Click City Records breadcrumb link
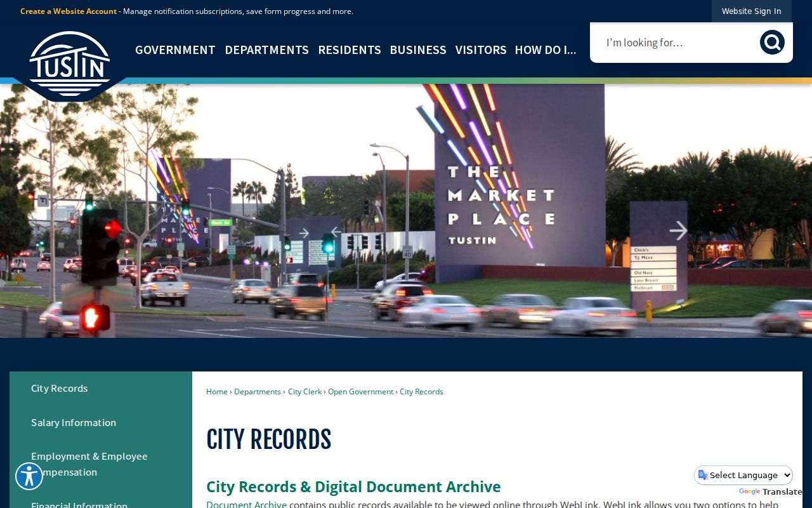This screenshot has width=812, height=508. 421,392
